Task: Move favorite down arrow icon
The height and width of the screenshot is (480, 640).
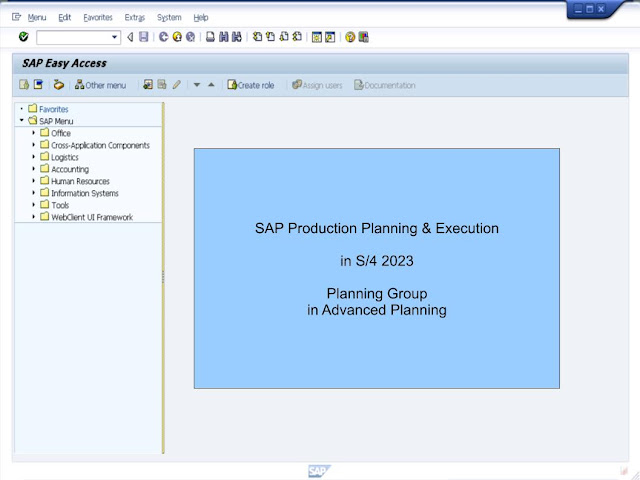Action: pyautogui.click(x=197, y=85)
